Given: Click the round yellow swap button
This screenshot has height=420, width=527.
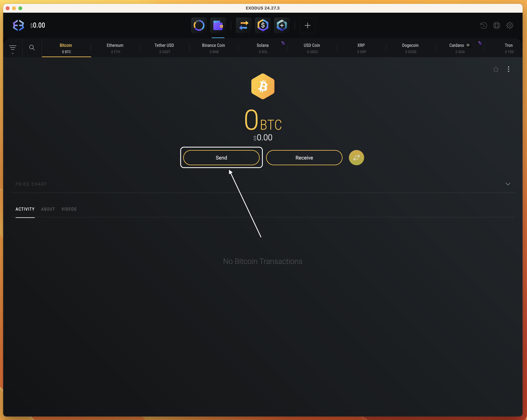Looking at the screenshot, I should point(356,158).
